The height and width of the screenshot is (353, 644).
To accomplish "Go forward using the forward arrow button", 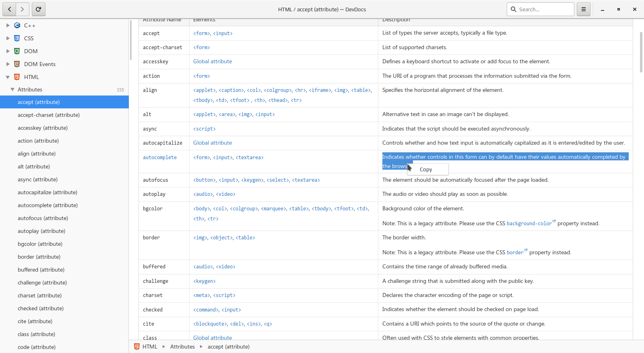I will (23, 9).
